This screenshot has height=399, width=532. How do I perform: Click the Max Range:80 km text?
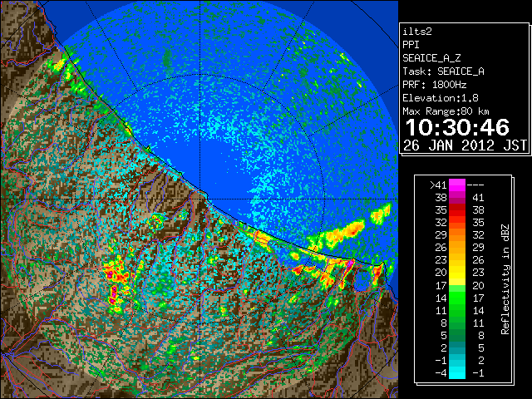tap(446, 111)
